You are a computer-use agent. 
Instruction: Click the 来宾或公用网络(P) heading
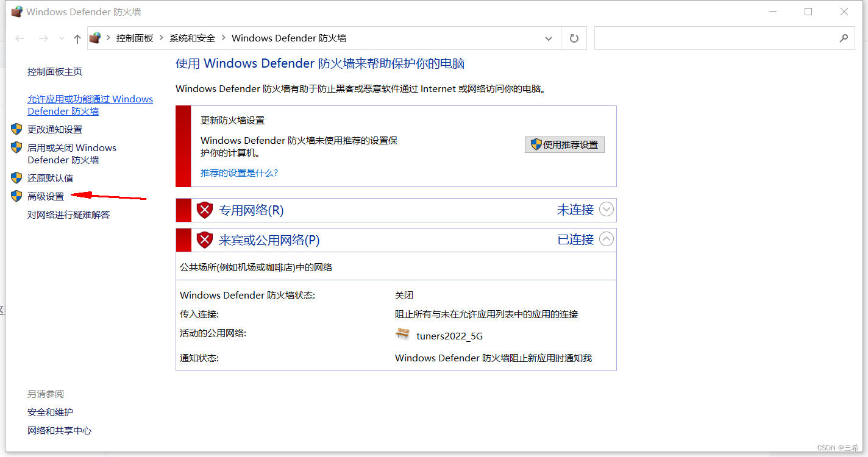[x=269, y=240]
